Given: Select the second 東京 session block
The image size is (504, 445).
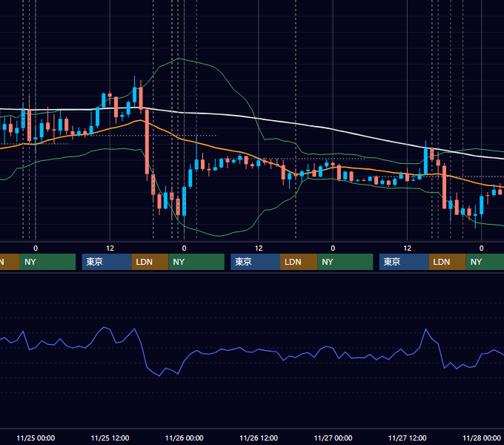Looking at the screenshot, I should click(255, 262).
